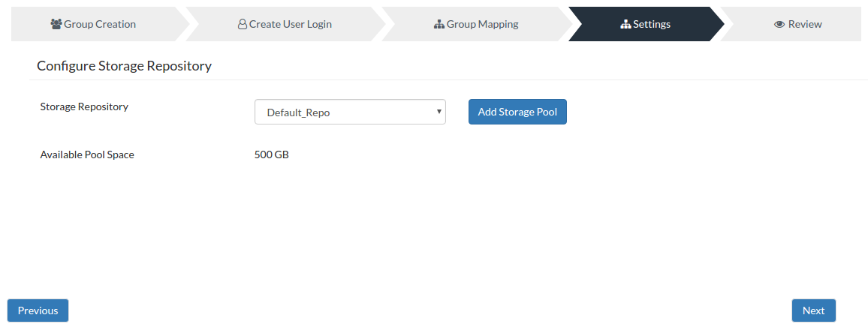The width and height of the screenshot is (868, 327).
Task: Select the Default_Repo text in the dropdown
Action: coord(298,112)
